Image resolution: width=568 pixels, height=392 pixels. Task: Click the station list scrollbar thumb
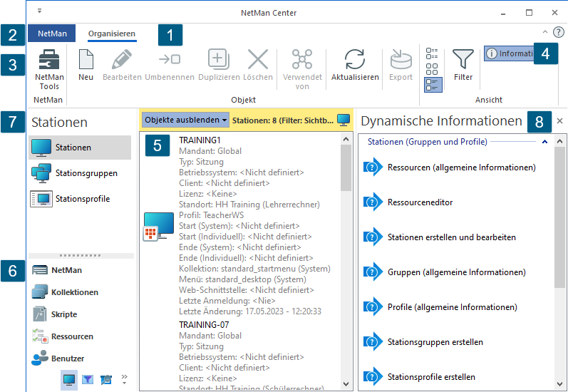point(346,167)
